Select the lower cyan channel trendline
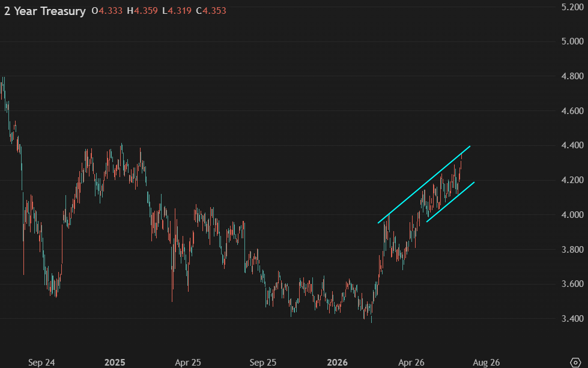588x368 pixels. click(450, 202)
